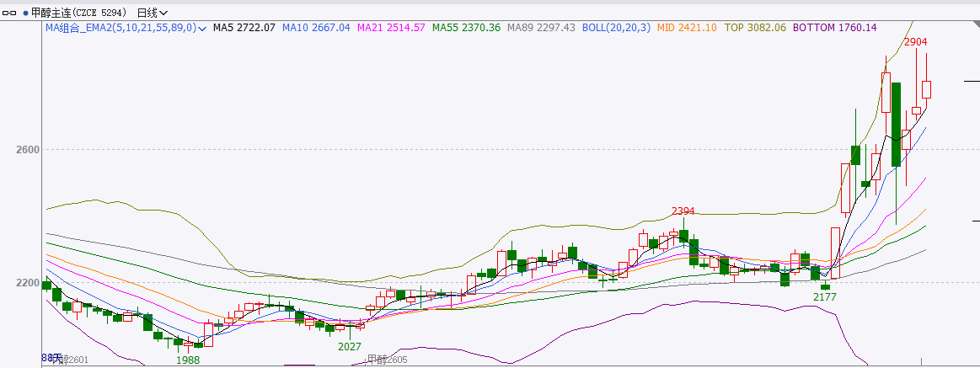Click the 甲醇主连(CZCE 5294) contract title
Screen dimensions: 980x368
click(x=80, y=13)
